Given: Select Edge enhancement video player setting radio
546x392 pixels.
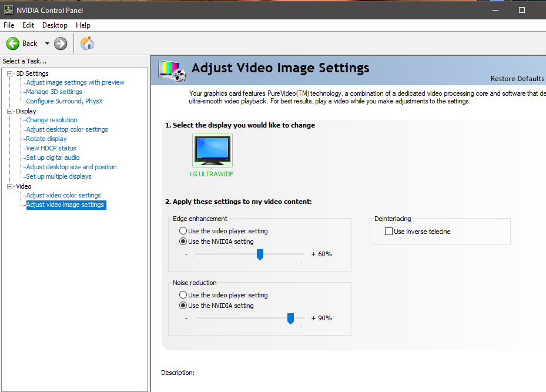Looking at the screenshot, I should (x=183, y=231).
